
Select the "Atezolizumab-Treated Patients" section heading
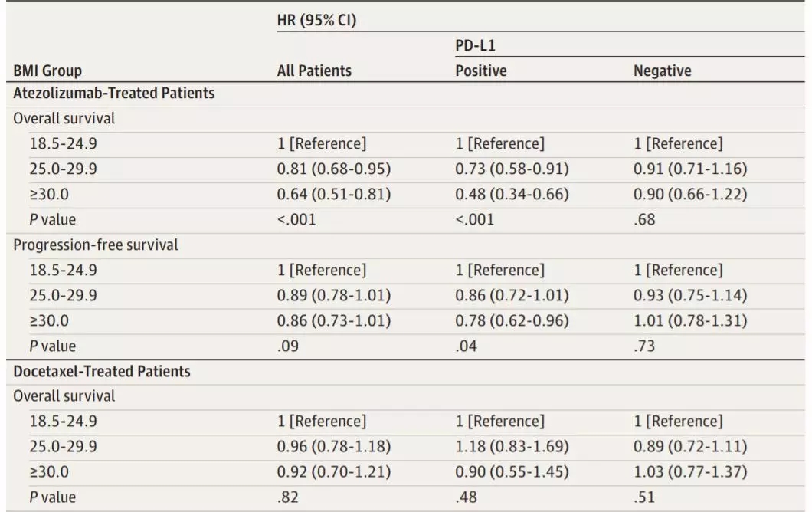113,94
